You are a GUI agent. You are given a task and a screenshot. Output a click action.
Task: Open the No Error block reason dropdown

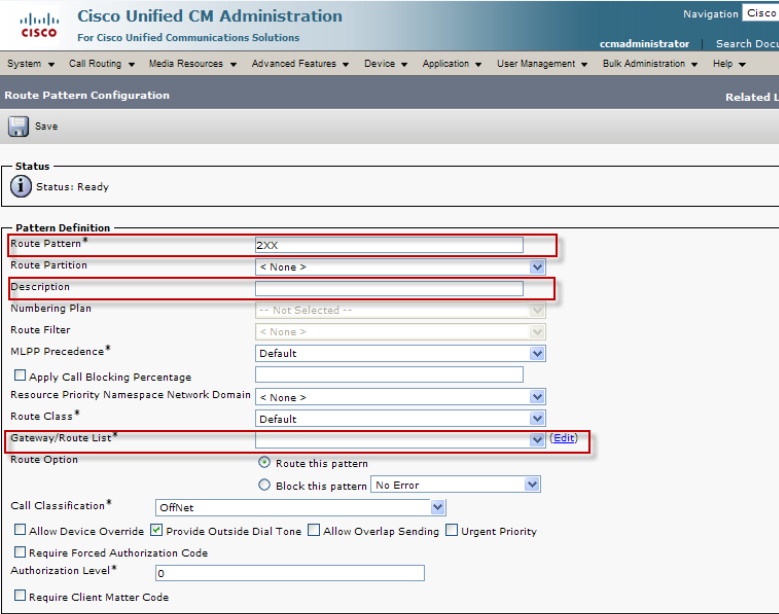tap(456, 484)
